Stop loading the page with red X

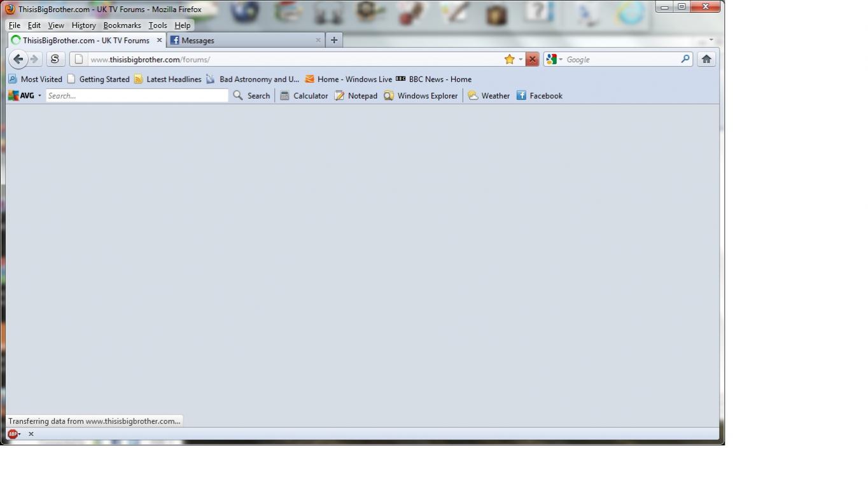532,59
